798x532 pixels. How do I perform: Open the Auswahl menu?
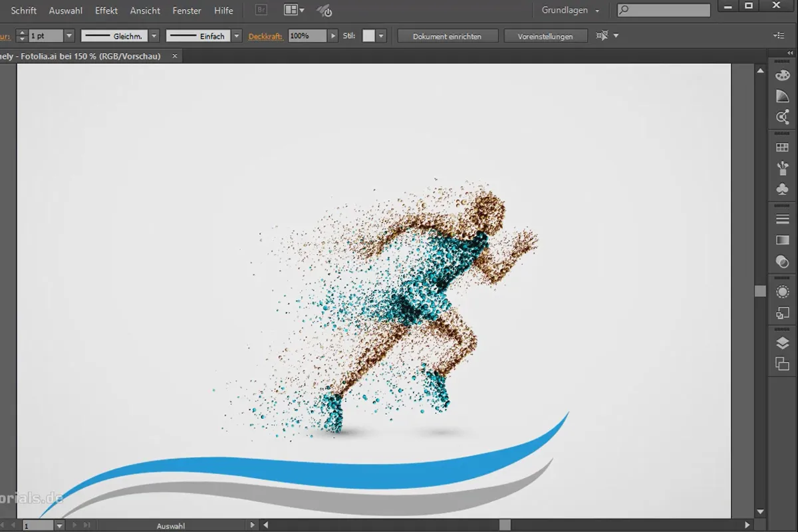click(65, 11)
